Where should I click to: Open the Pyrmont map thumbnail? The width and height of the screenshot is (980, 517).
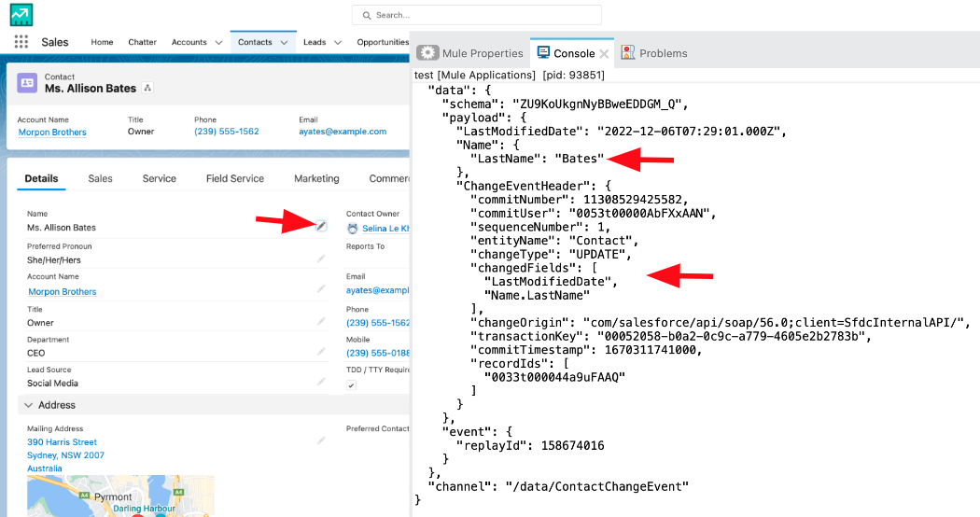click(x=120, y=496)
